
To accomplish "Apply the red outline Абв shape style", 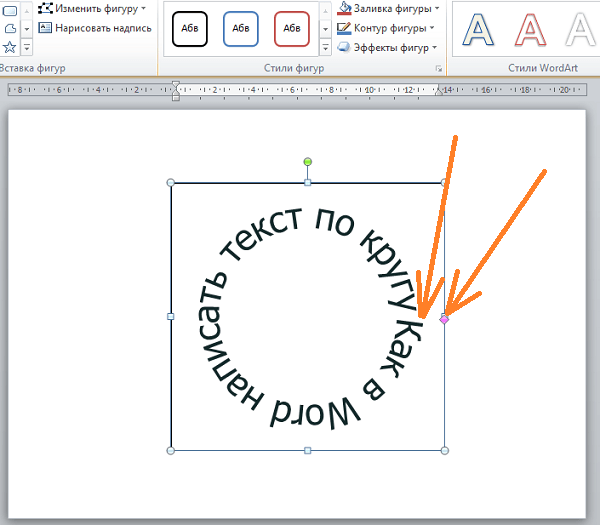I will click(x=292, y=29).
